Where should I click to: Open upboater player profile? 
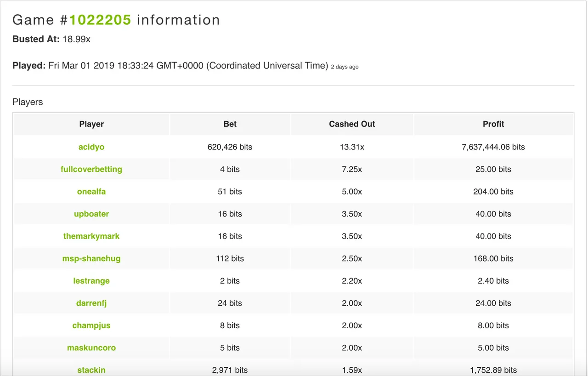(x=91, y=214)
